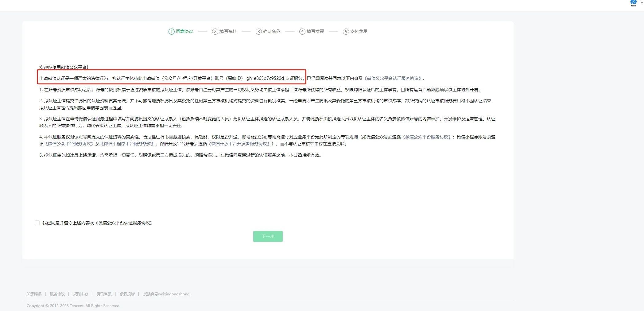Open the 服务协议 footer link
The image size is (644, 311).
tap(57, 294)
